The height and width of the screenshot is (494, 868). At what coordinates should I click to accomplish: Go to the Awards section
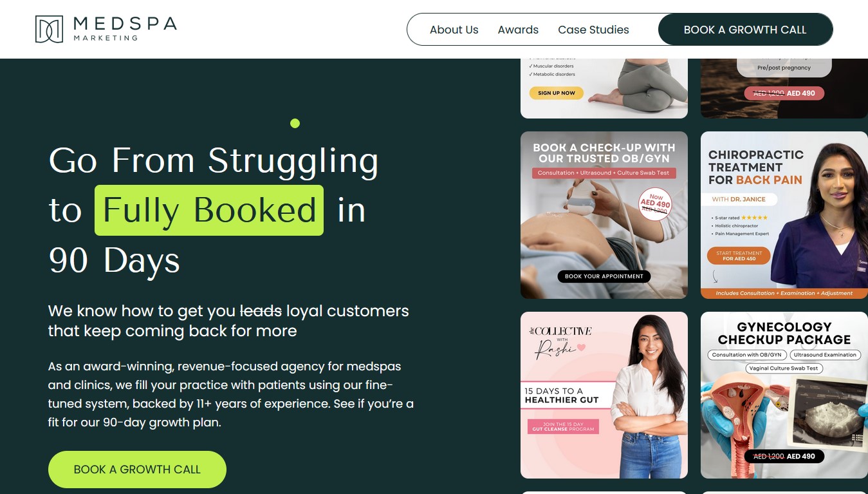coord(518,30)
